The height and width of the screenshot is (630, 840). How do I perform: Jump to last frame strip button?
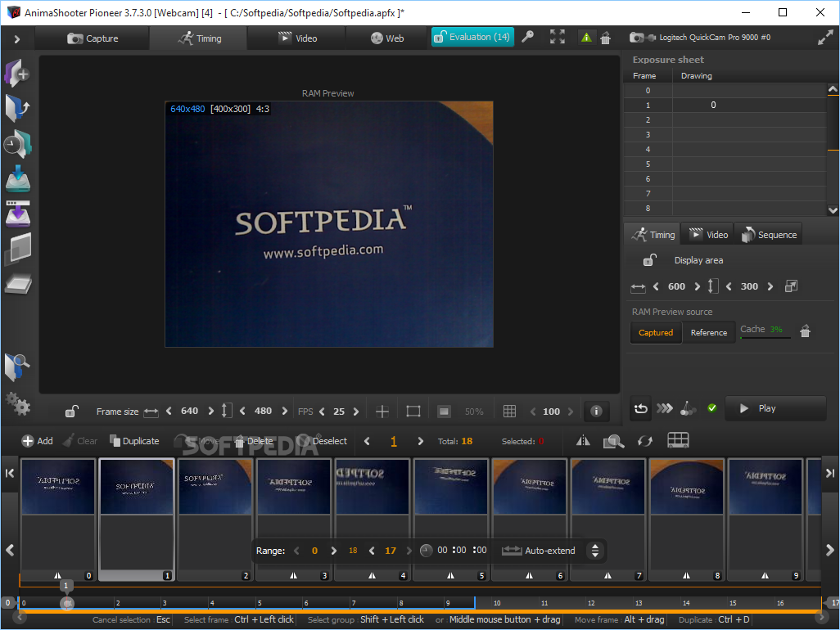pyautogui.click(x=830, y=473)
